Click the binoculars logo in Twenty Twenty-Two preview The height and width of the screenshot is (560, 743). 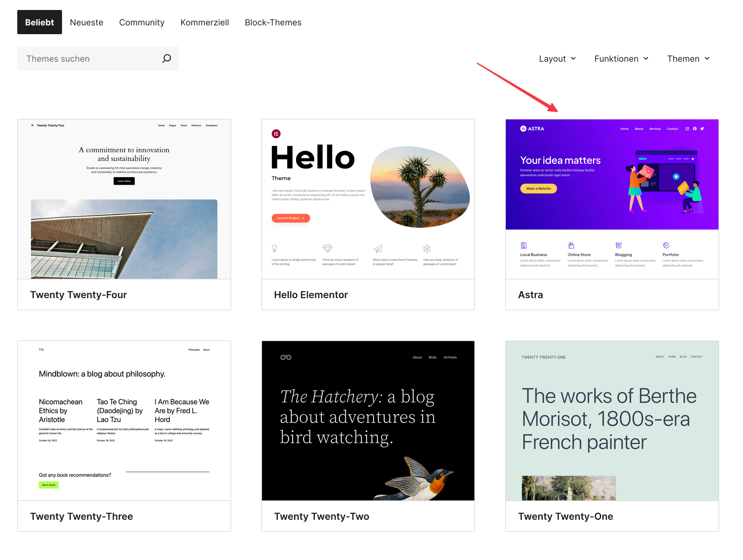pyautogui.click(x=286, y=357)
